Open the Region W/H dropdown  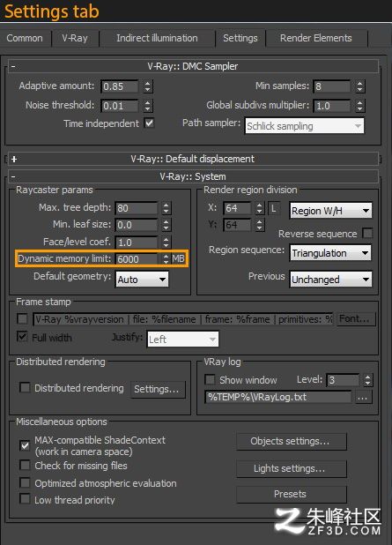(x=330, y=211)
